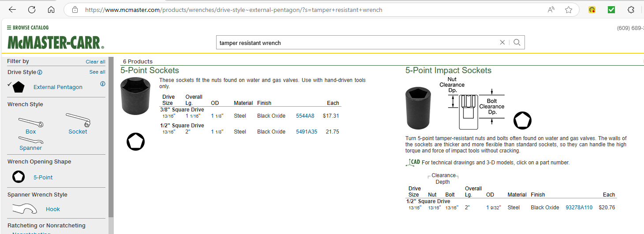The width and height of the screenshot is (644, 234).
Task: Click the filter panel scrollbar
Action: (x=111, y=137)
